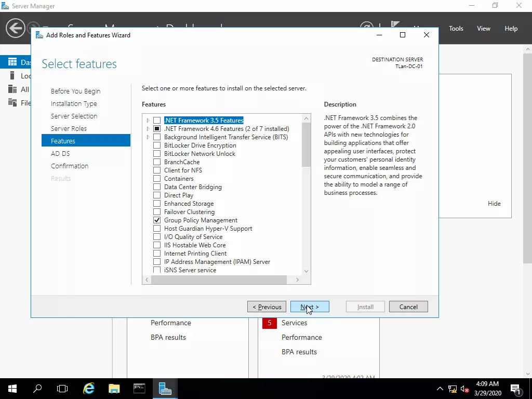This screenshot has height=399, width=532.
Task: Go to Before You Begin step
Action: pyautogui.click(x=76, y=91)
